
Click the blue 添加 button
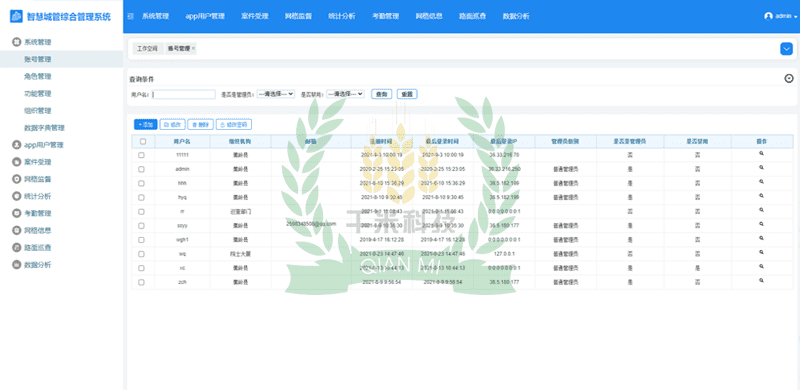pyautogui.click(x=146, y=125)
